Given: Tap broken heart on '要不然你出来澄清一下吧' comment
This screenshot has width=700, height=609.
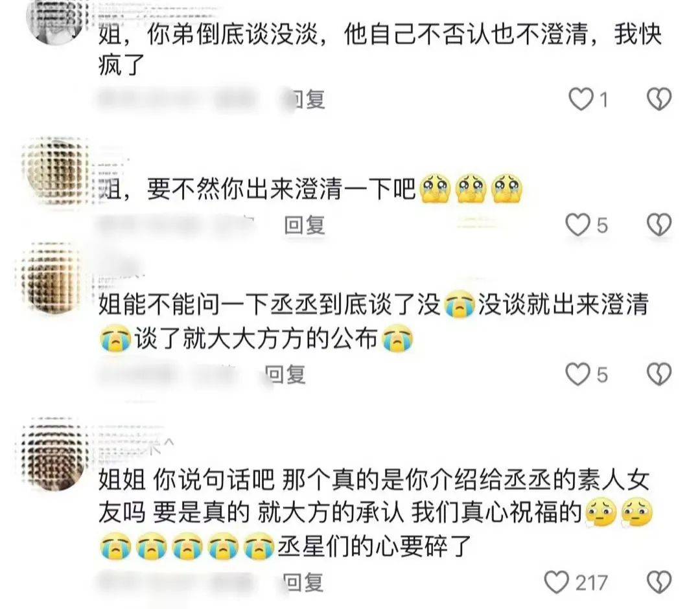Looking at the screenshot, I should click(659, 224).
